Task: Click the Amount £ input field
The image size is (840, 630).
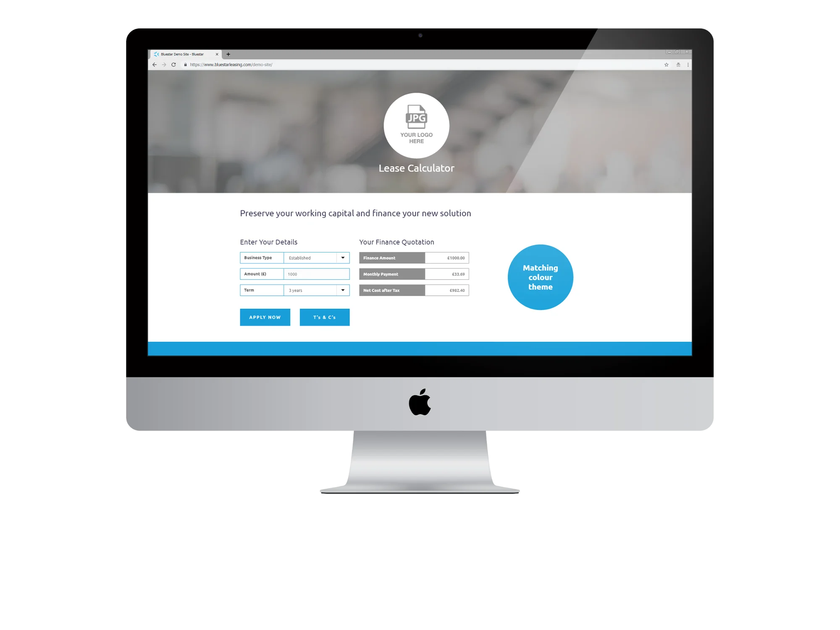Action: [315, 274]
